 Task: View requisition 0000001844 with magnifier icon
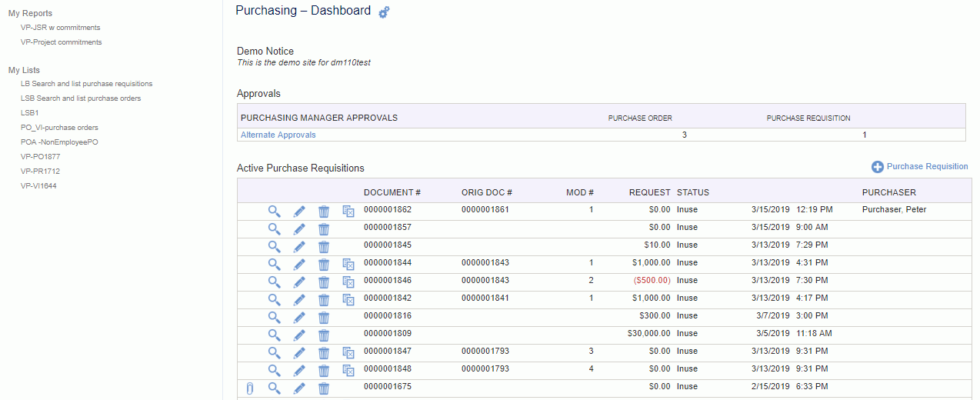(274, 264)
